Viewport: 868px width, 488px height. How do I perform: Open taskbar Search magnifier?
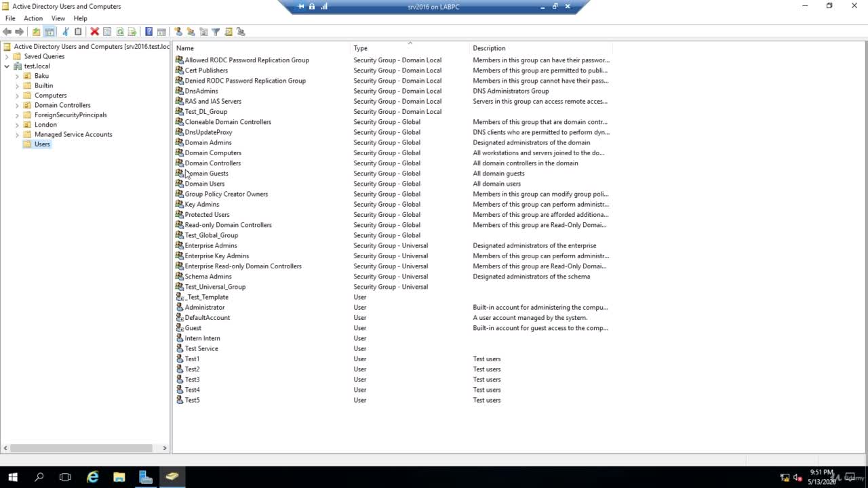pos(39,477)
